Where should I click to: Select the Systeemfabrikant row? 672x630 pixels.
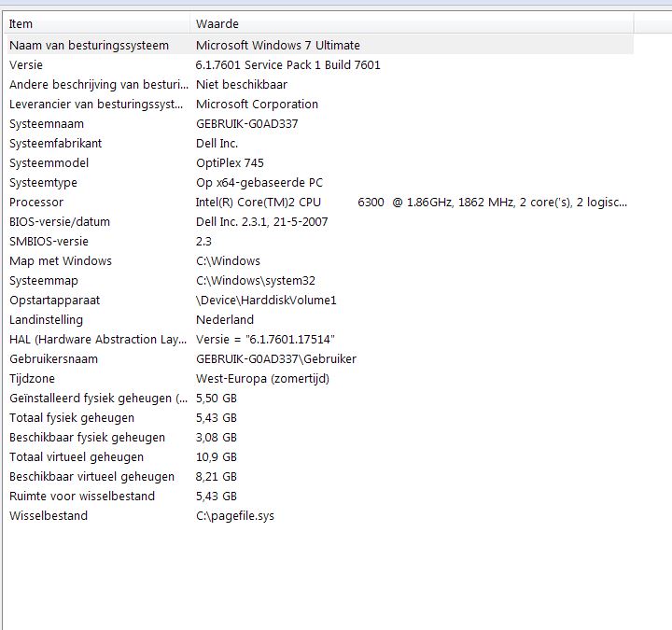[x=56, y=143]
